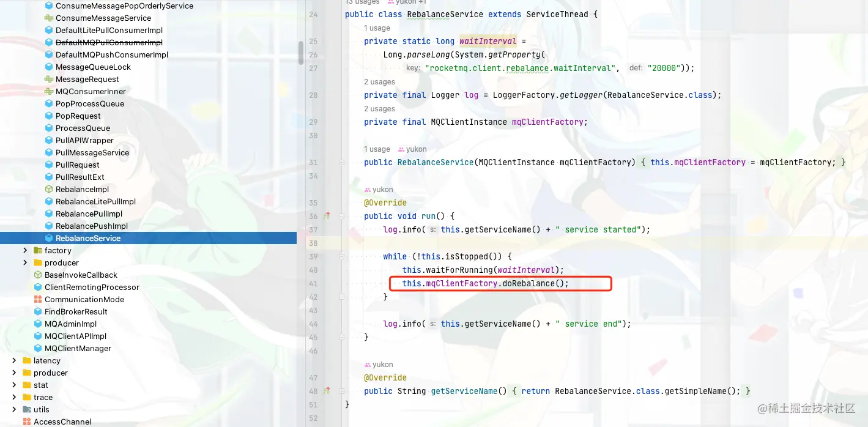The height and width of the screenshot is (427, 868).
Task: Click the DefaultMQPushConsumerImpl class icon
Action: 49,54
